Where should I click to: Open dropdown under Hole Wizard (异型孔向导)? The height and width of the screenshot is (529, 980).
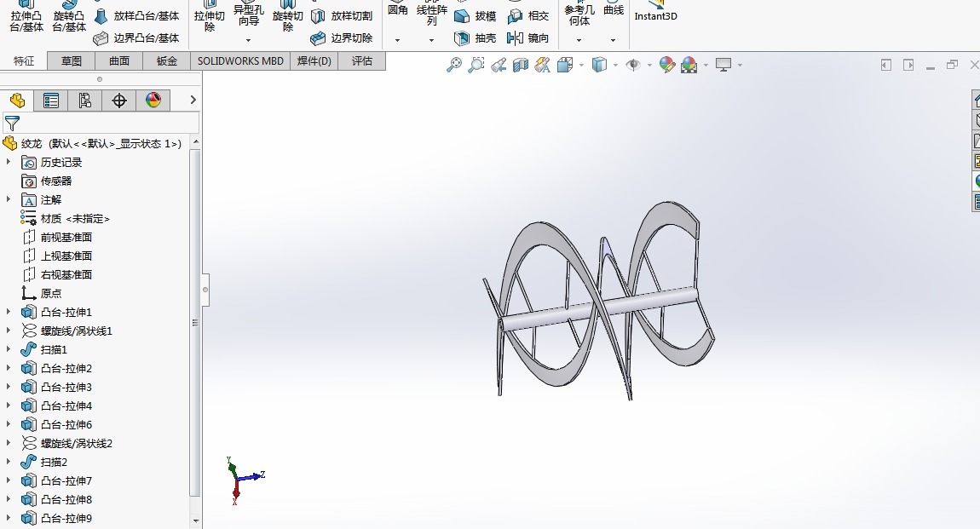point(248,41)
